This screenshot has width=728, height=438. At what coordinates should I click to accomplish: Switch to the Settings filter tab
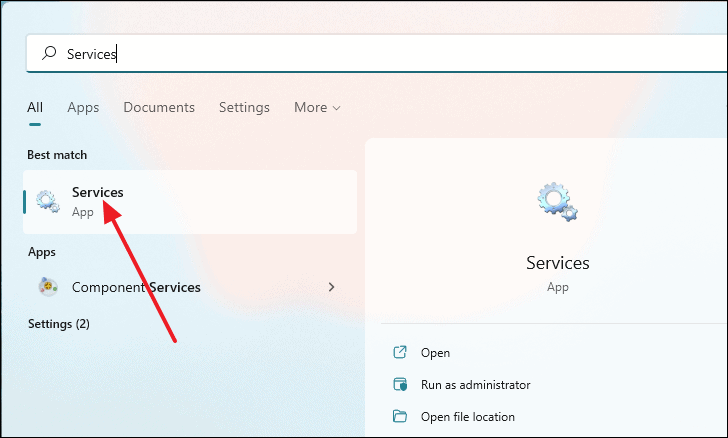coord(244,107)
